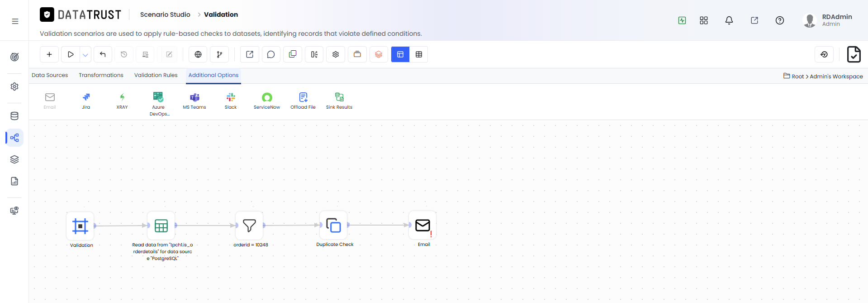Open the database sidebar icon
868x303 pixels.
pyautogui.click(x=14, y=116)
